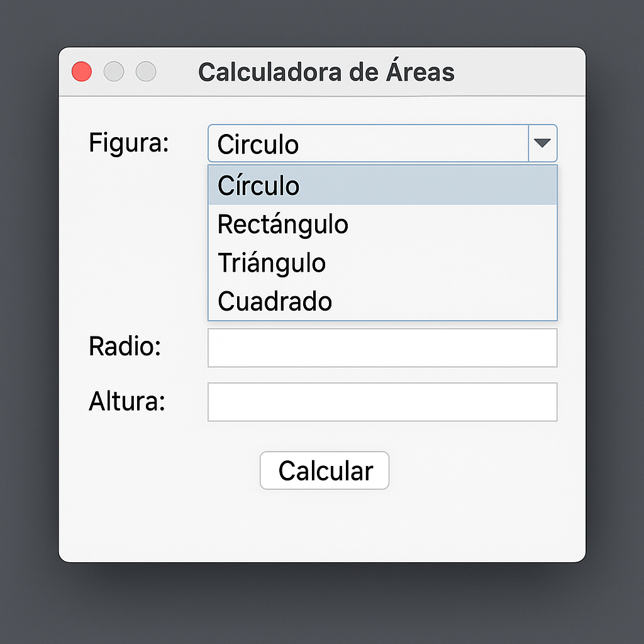Click the Figura label text

128,143
